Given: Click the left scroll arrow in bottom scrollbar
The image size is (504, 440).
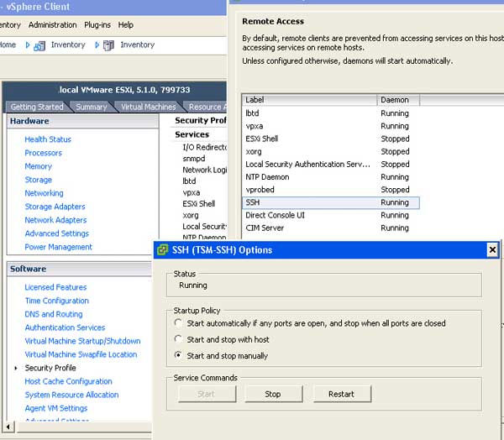Looking at the screenshot, I should coord(8,427).
